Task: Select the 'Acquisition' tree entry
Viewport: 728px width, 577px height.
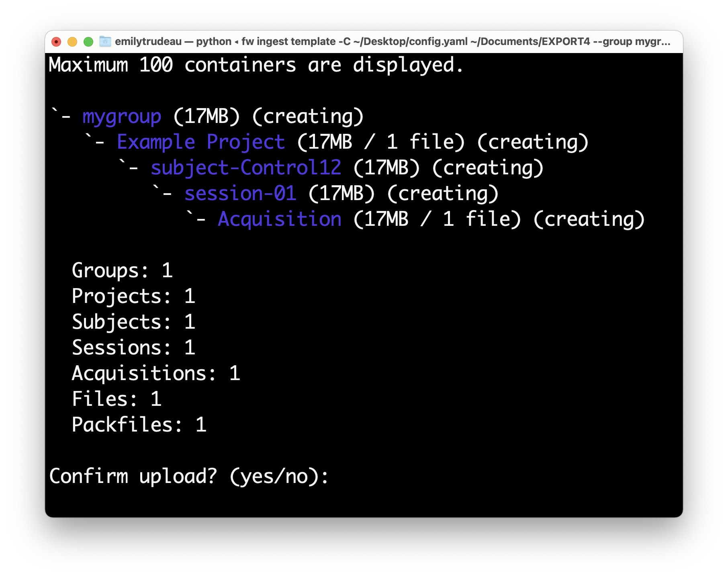Action: pyautogui.click(x=280, y=219)
